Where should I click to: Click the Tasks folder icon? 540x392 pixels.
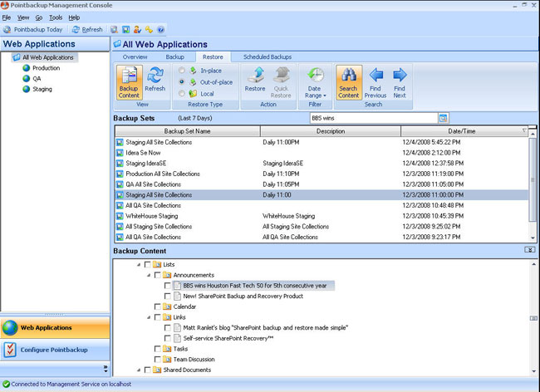[167, 349]
